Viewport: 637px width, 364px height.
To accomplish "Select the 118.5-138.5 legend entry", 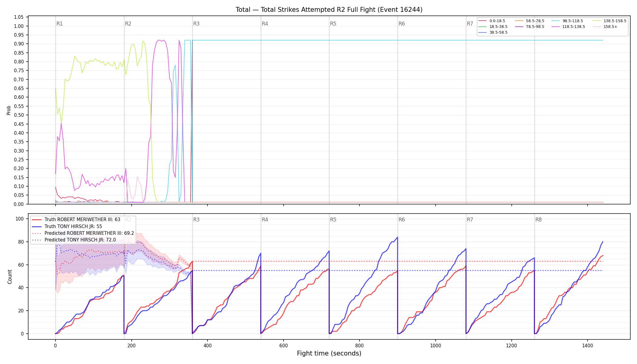I will 568,27.
